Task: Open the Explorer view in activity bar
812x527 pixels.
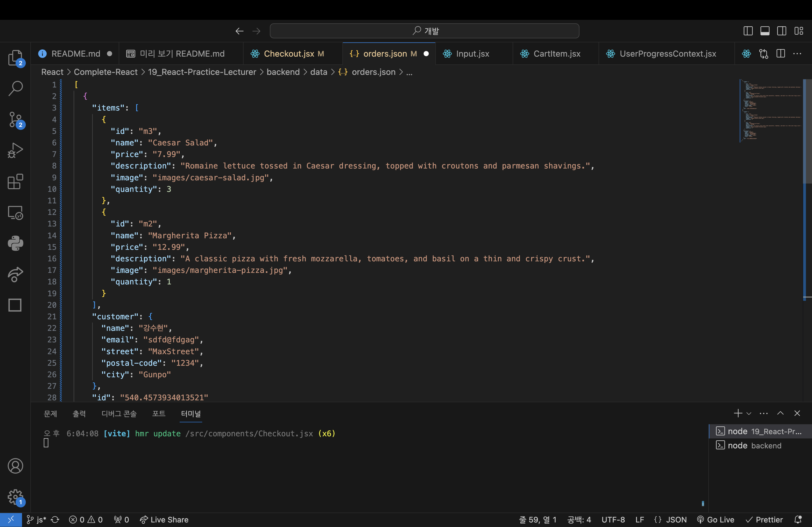Action: tap(15, 58)
